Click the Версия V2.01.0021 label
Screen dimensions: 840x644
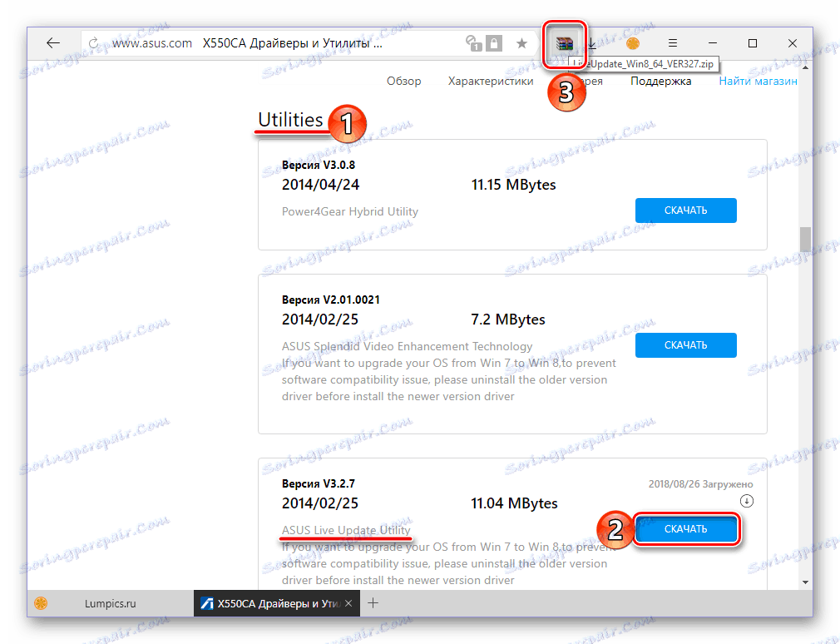coord(331,300)
